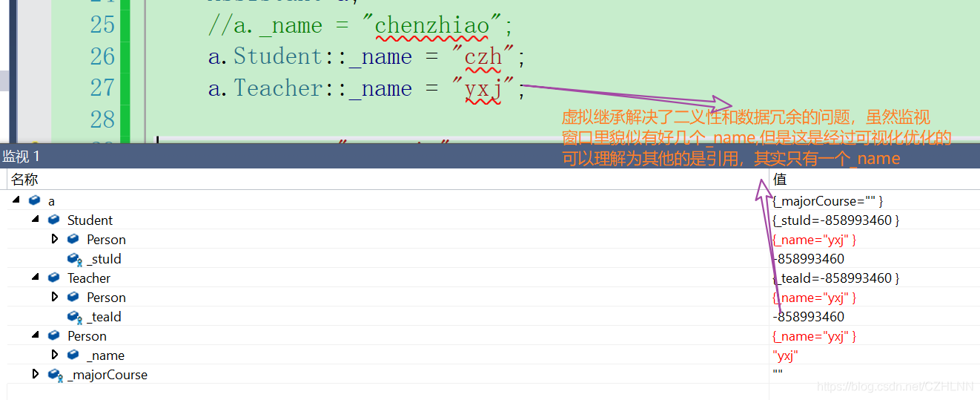The width and height of the screenshot is (980, 400).
Task: Click the empty string value of _majorCourse
Action: coord(778,371)
